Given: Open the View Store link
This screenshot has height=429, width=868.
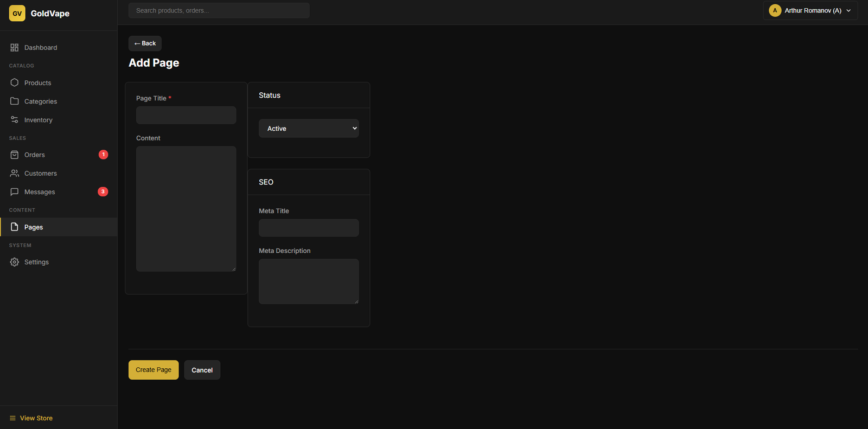Looking at the screenshot, I should (x=36, y=418).
